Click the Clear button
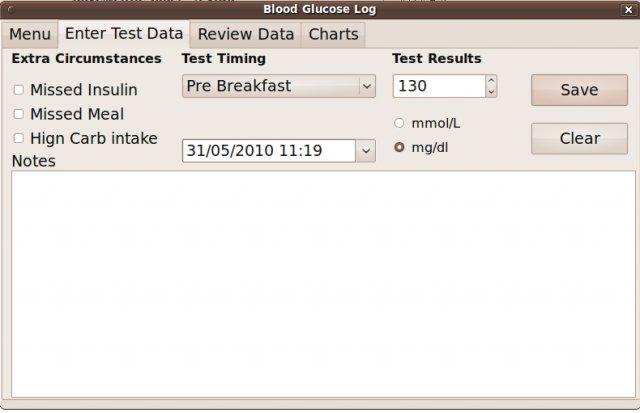Screen dimensions: 640x413 (579, 138)
